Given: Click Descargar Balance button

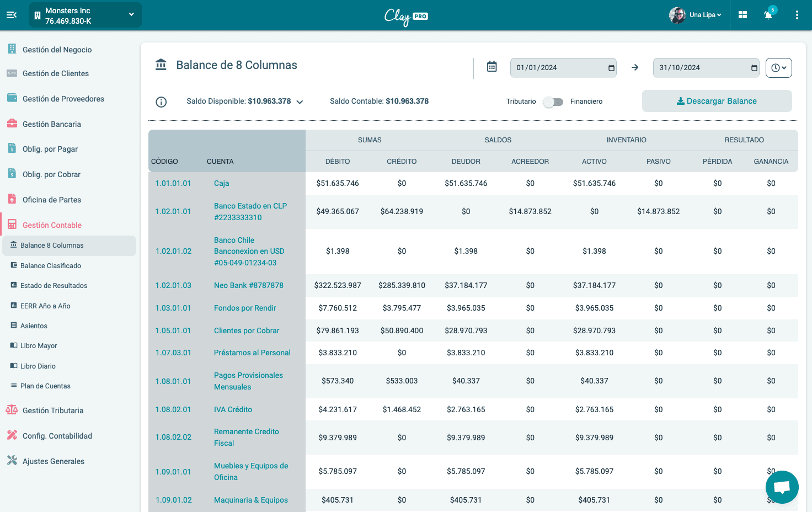Looking at the screenshot, I should (717, 101).
